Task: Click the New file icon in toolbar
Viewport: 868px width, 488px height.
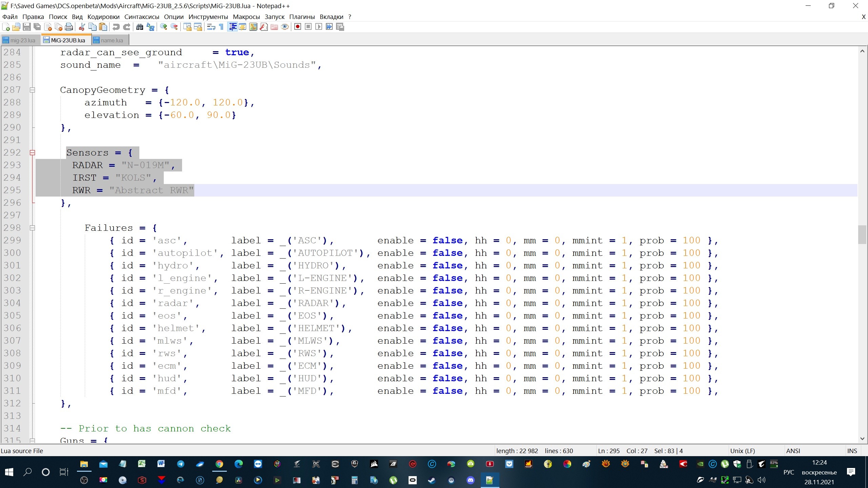Action: click(x=6, y=27)
